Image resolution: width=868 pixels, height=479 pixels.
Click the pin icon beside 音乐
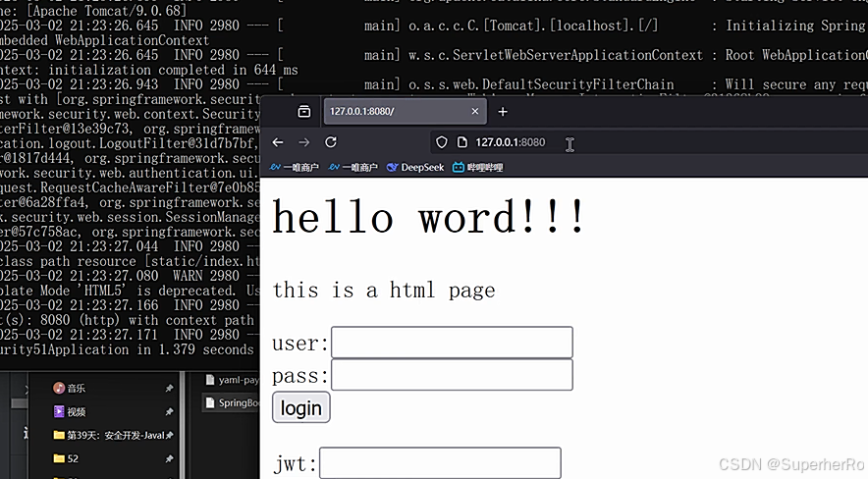pyautogui.click(x=170, y=389)
